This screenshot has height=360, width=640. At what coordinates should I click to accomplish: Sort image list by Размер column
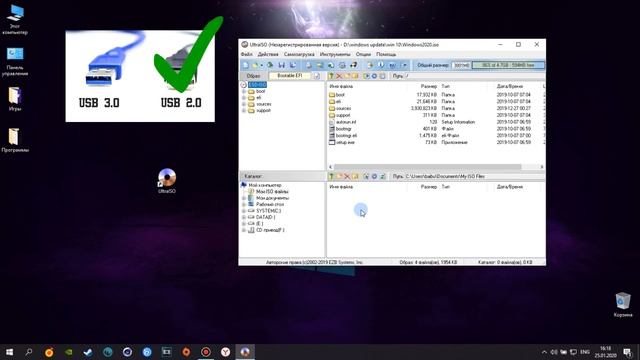(x=429, y=87)
